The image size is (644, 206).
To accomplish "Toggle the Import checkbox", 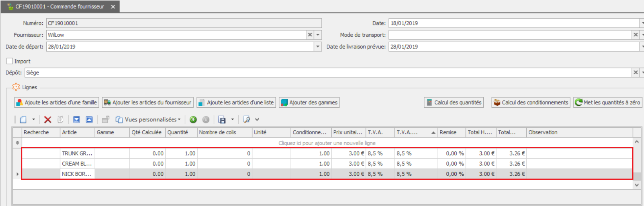I will point(10,61).
